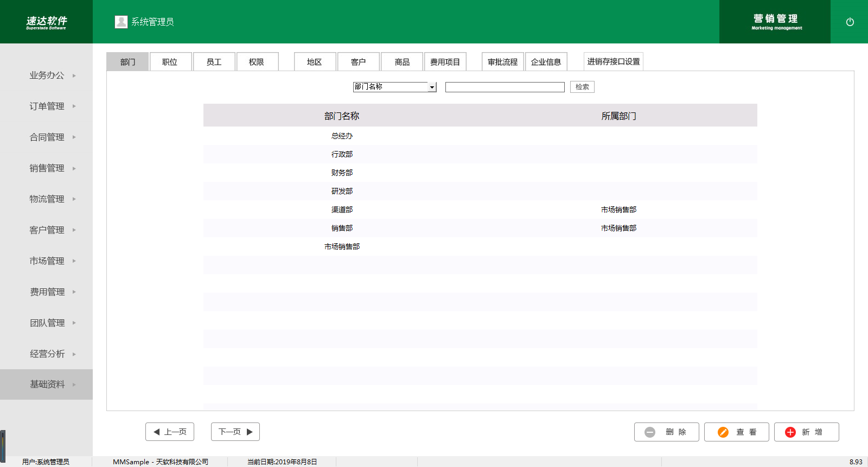Switch to the 企业信息 tab
The width and height of the screenshot is (868, 467).
(x=546, y=62)
